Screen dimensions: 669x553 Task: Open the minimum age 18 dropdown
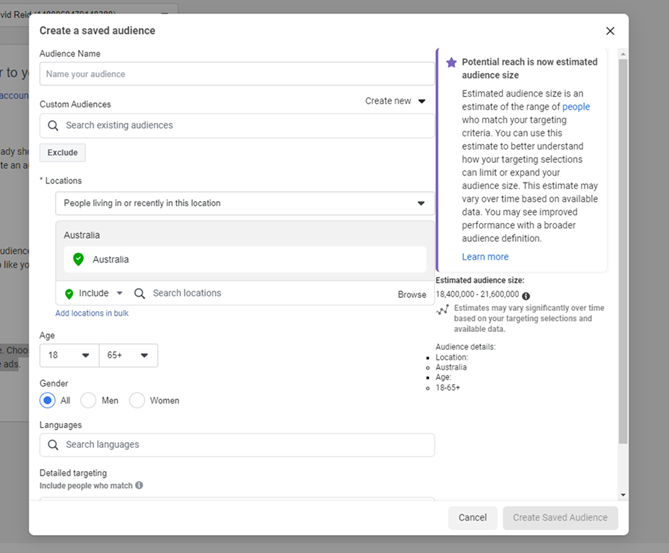[68, 355]
